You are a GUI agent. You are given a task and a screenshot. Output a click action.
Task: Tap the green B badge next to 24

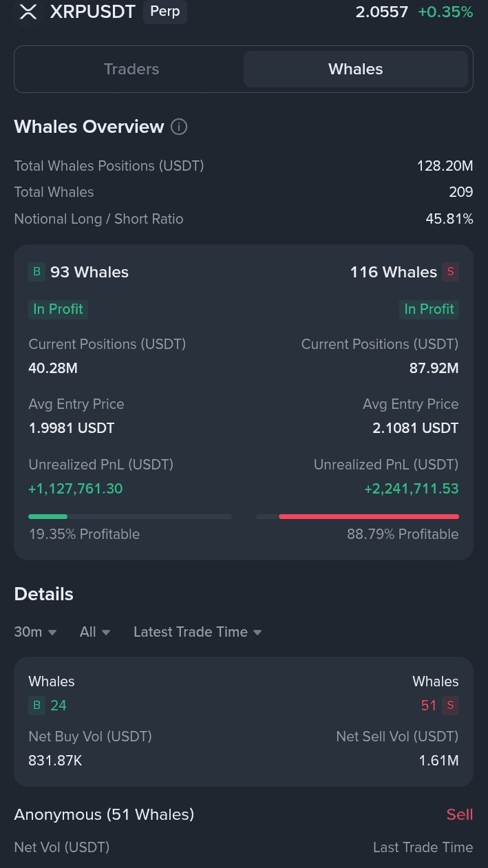(36, 705)
